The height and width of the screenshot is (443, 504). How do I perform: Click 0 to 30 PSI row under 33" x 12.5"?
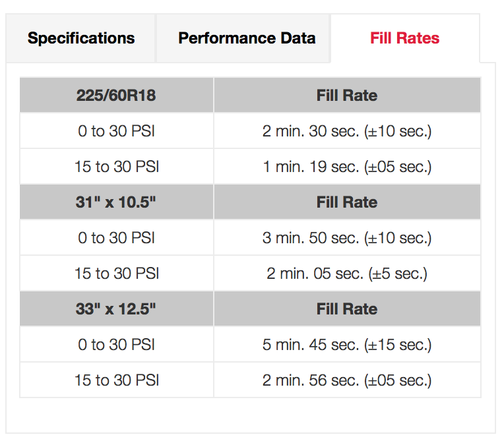(x=117, y=345)
